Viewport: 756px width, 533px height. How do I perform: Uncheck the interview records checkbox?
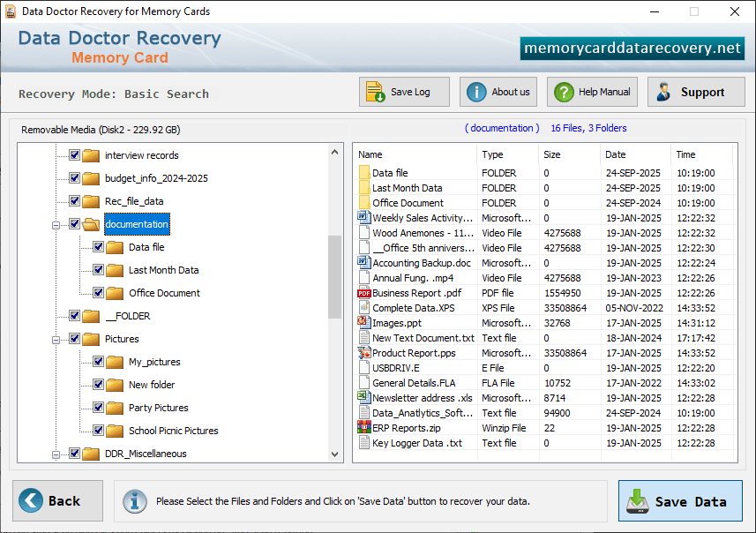point(74,154)
